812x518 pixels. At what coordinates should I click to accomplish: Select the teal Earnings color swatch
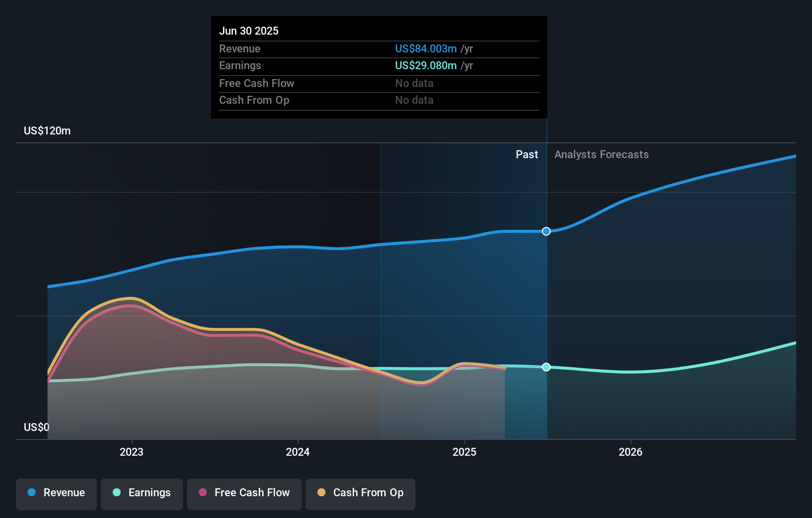click(116, 493)
